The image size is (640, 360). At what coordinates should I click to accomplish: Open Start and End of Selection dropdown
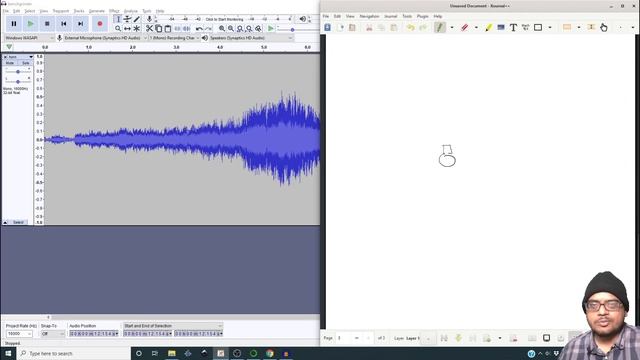point(173,326)
